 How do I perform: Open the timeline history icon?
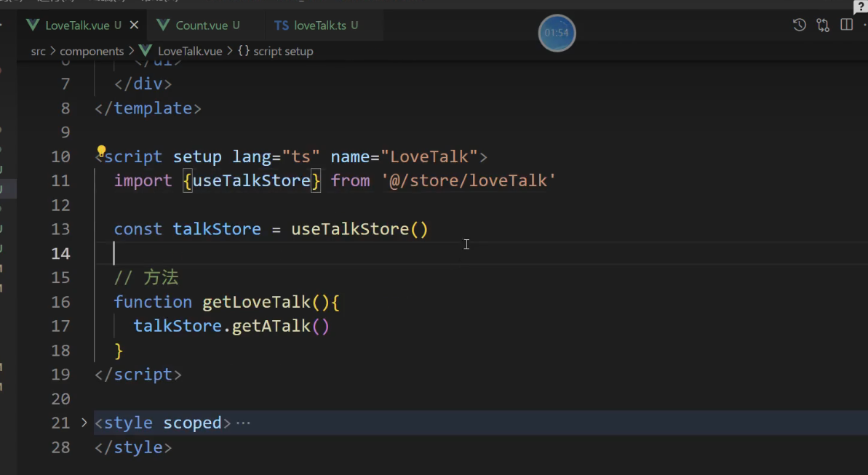pos(800,25)
